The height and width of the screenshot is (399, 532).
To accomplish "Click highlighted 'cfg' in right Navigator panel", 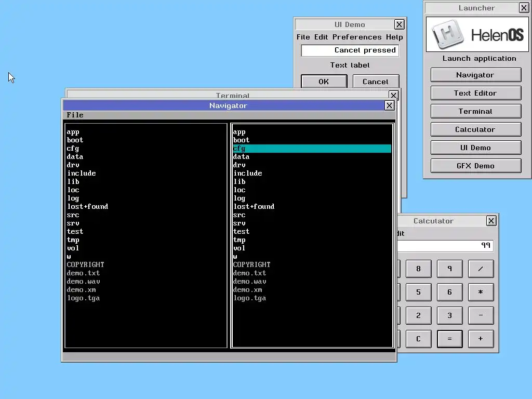I will tap(312, 149).
